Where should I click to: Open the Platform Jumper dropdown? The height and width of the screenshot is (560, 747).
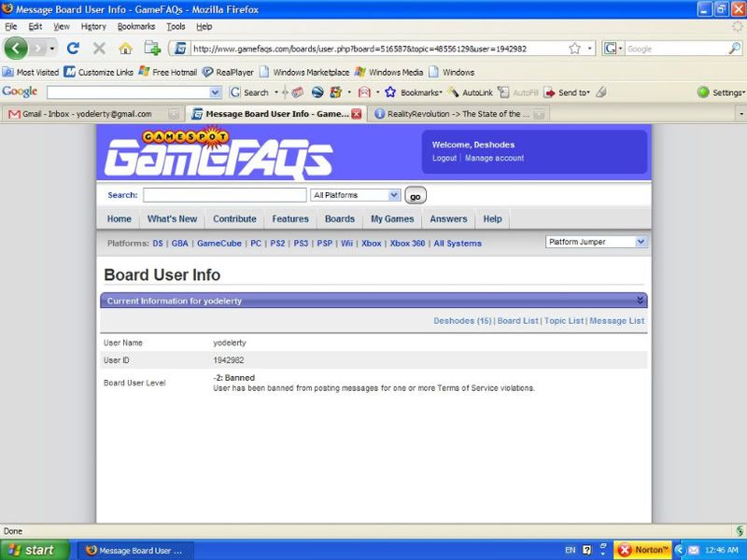coord(596,242)
